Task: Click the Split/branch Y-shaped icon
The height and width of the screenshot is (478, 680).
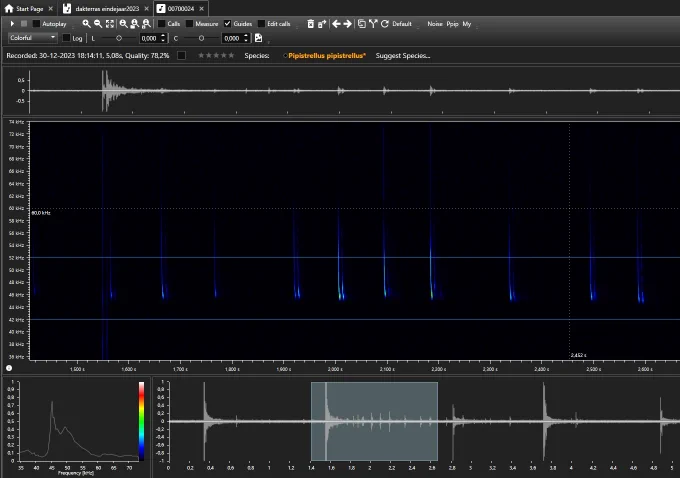Action: [373, 23]
